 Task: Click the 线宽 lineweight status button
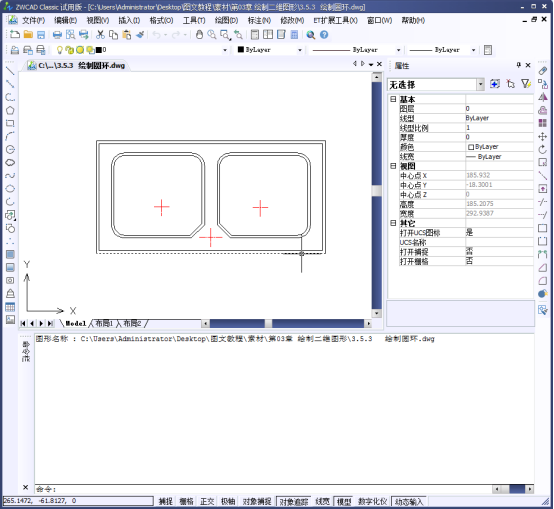click(x=322, y=501)
